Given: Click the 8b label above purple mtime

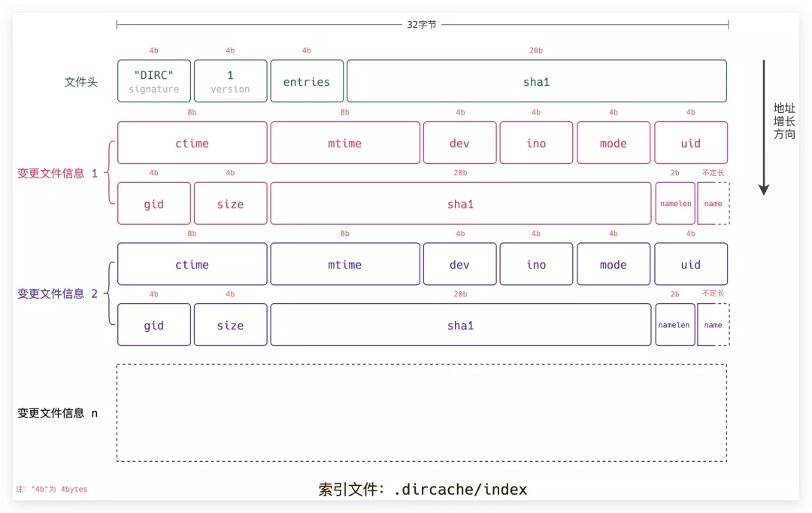Looking at the screenshot, I should click(x=345, y=234).
